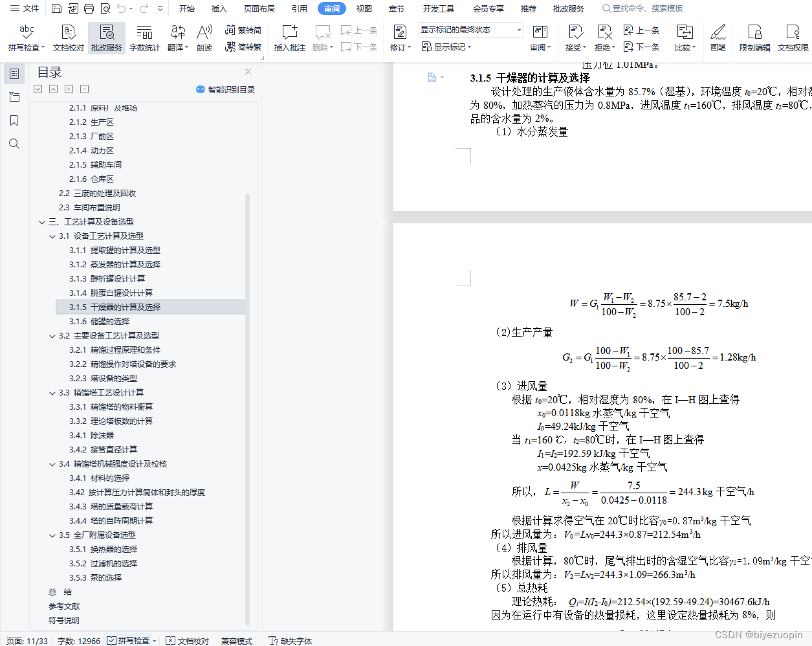Viewport: 812px width, 646px height.
Task: Switch to the 开发工具 tab
Action: point(439,8)
